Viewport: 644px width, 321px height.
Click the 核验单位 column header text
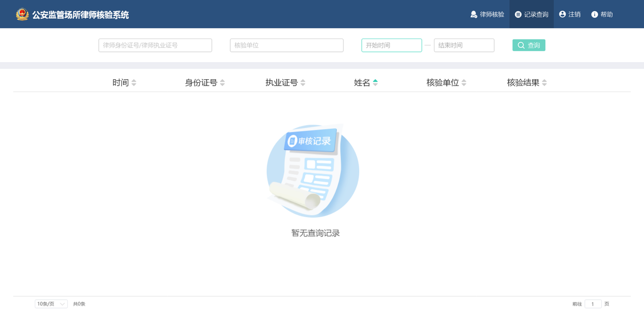443,82
